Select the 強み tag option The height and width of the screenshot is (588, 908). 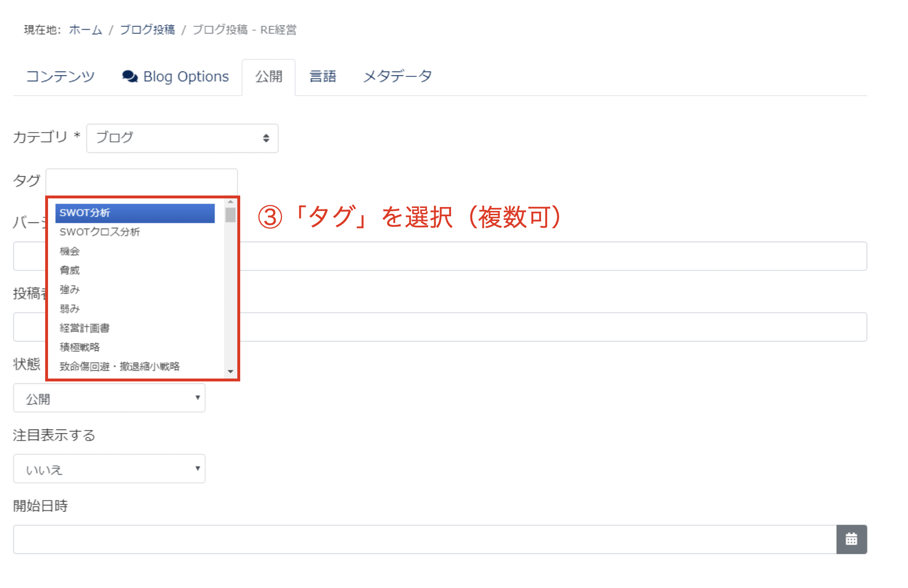pyautogui.click(x=70, y=290)
